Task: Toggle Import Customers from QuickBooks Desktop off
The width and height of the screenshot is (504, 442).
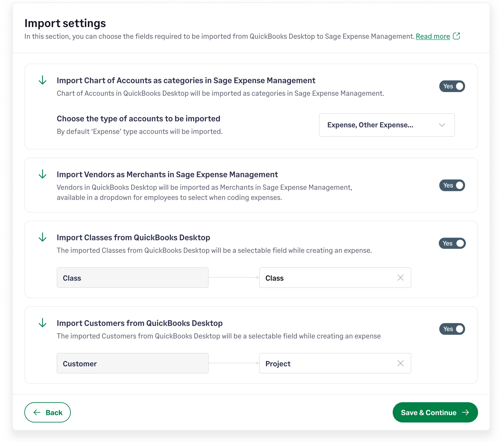Action: point(452,329)
